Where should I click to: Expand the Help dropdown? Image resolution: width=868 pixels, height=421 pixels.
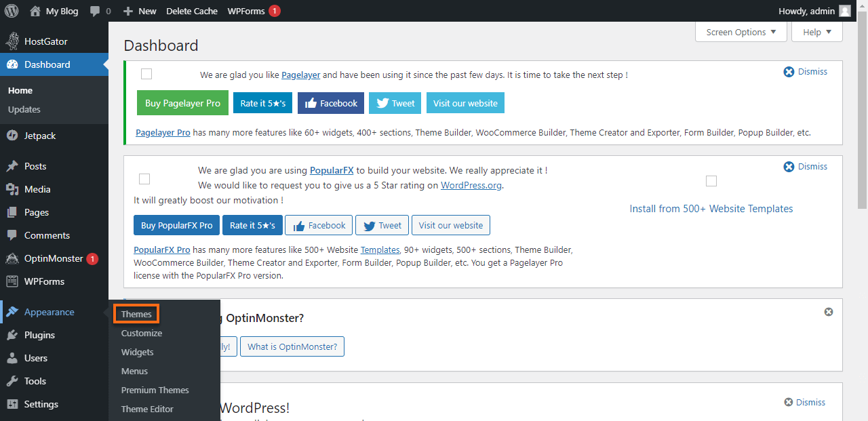pyautogui.click(x=816, y=31)
